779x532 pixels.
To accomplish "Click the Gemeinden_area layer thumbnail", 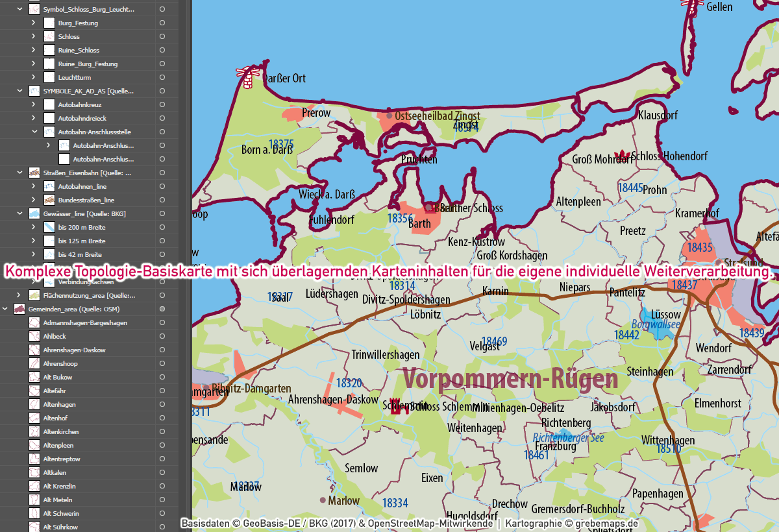I will click(x=19, y=309).
